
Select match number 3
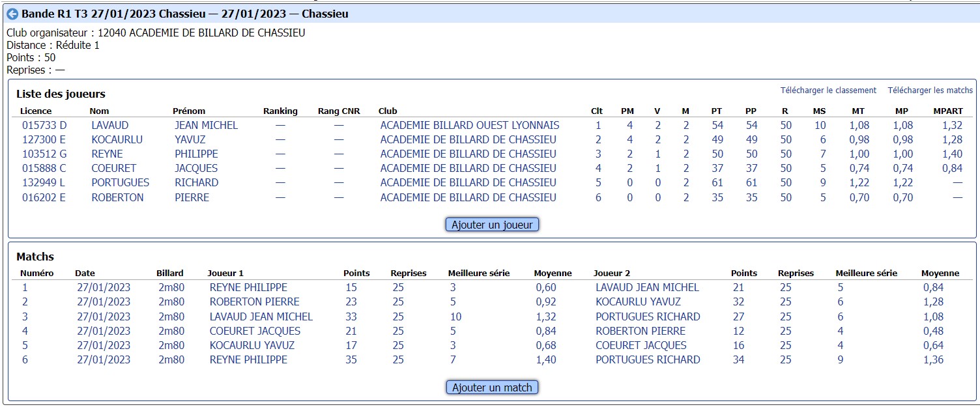pyautogui.click(x=25, y=316)
